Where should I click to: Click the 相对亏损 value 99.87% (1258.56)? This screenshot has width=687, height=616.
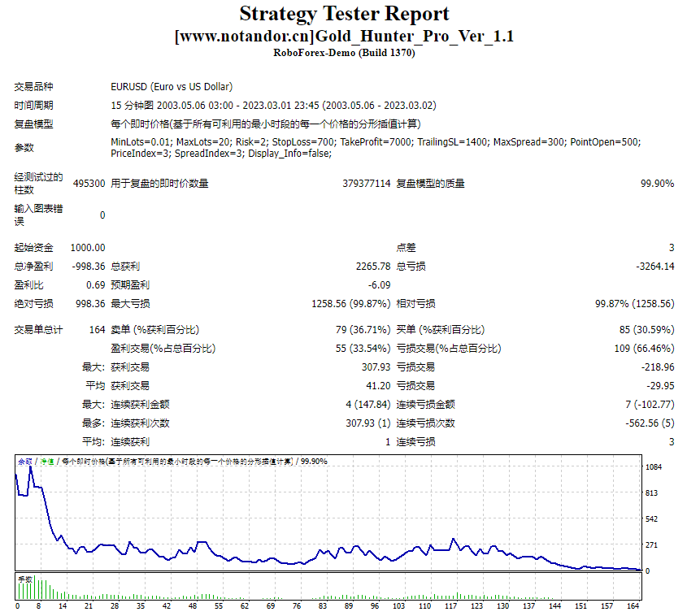636,303
